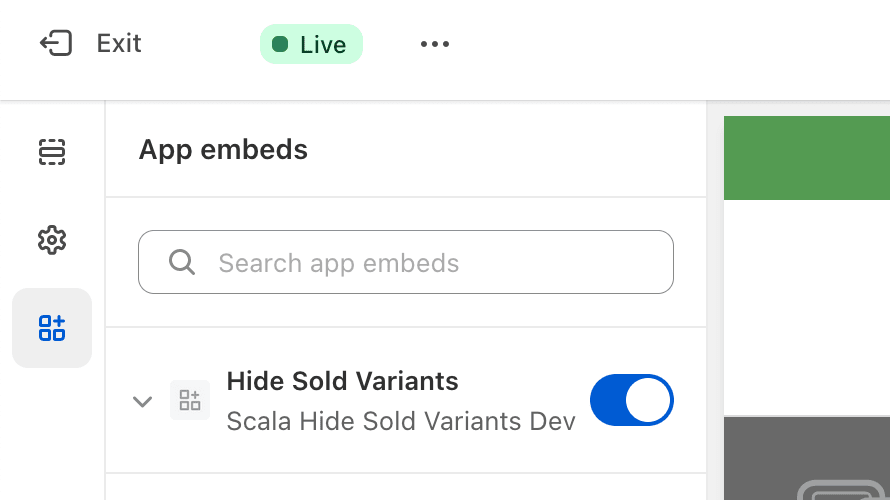Open the Sections panel from the sidebar
890x500 pixels.
point(52,152)
